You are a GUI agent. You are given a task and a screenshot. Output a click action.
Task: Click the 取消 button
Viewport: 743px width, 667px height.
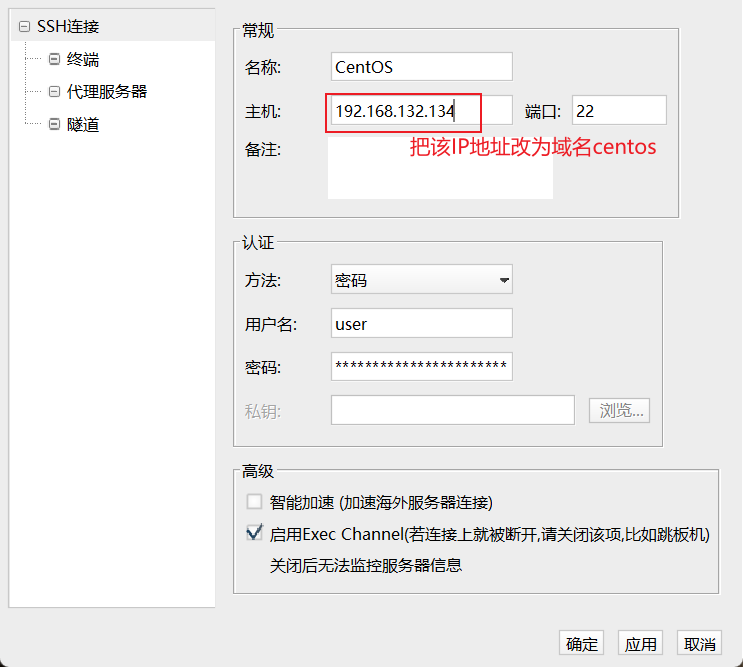pyautogui.click(x=699, y=643)
